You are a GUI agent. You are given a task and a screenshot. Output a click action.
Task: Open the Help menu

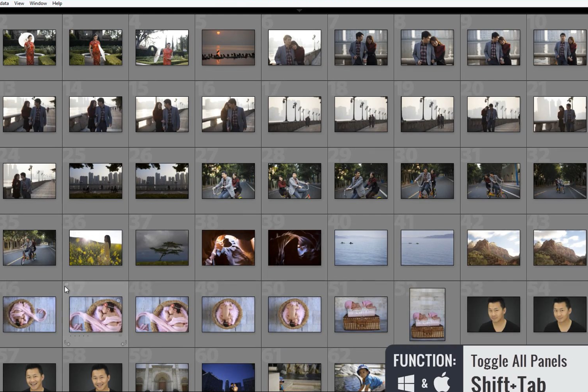click(57, 3)
